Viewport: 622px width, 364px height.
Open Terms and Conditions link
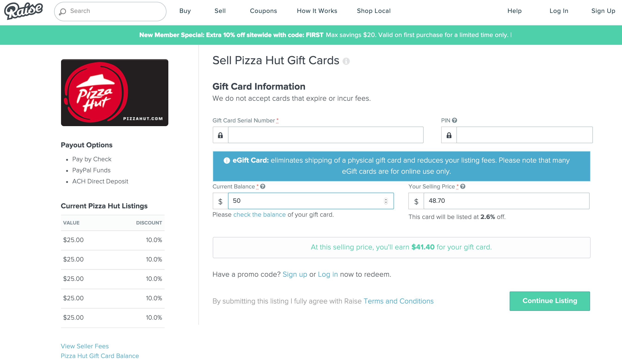pos(398,301)
